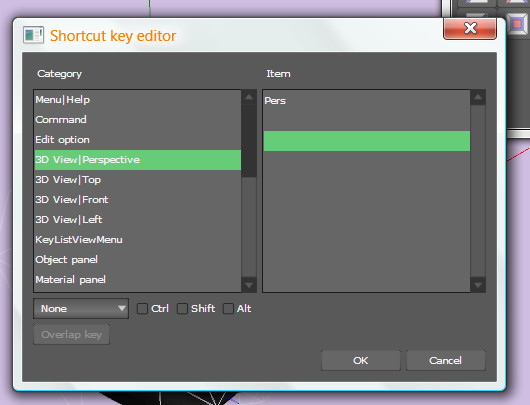Enable the Ctrl modifier checkbox
This screenshot has width=530, height=405.
click(x=142, y=308)
